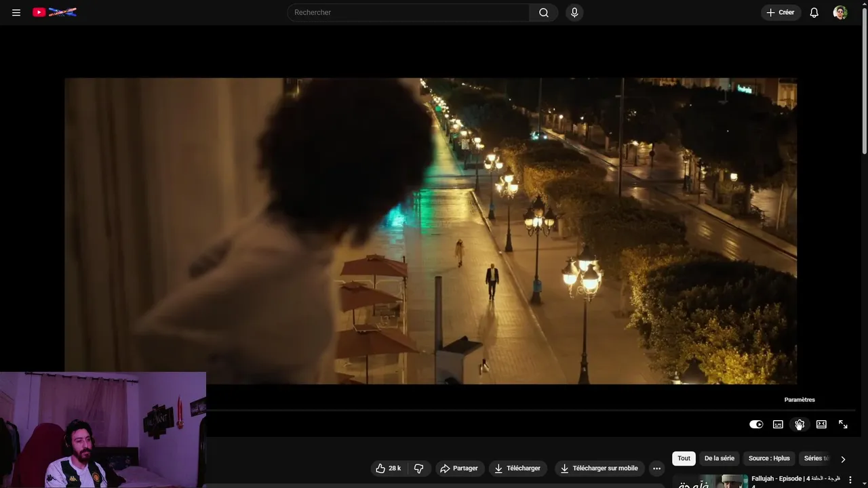868x488 pixels.
Task: Click the magnifier search button
Action: tap(544, 12)
